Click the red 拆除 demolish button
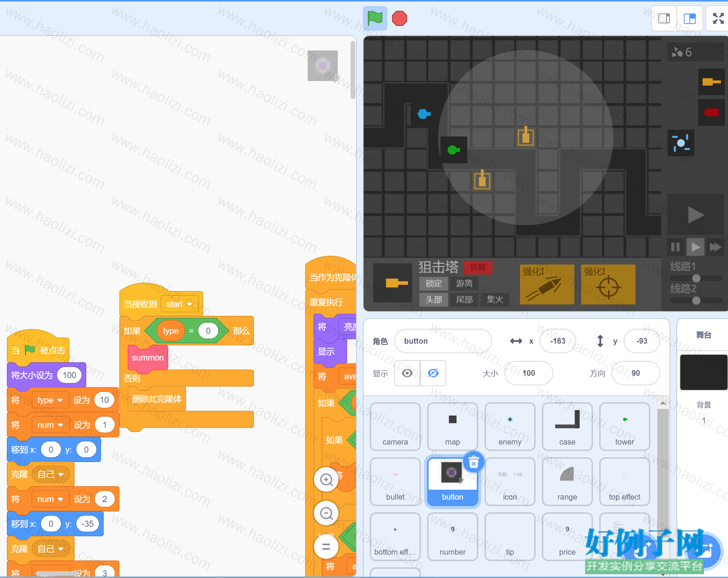This screenshot has height=578, width=728. tap(478, 267)
